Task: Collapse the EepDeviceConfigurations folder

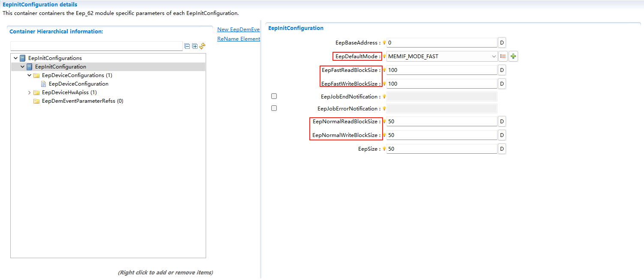Action: (x=30, y=75)
